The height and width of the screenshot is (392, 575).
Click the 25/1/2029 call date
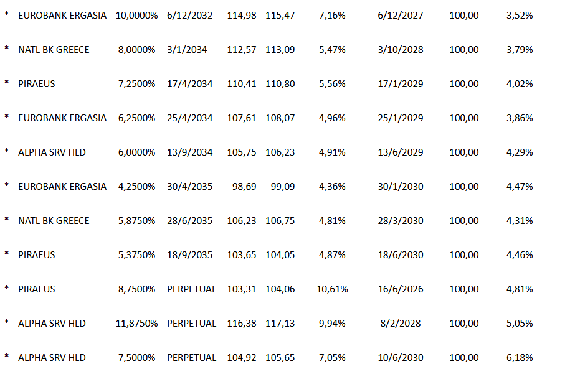coord(400,118)
